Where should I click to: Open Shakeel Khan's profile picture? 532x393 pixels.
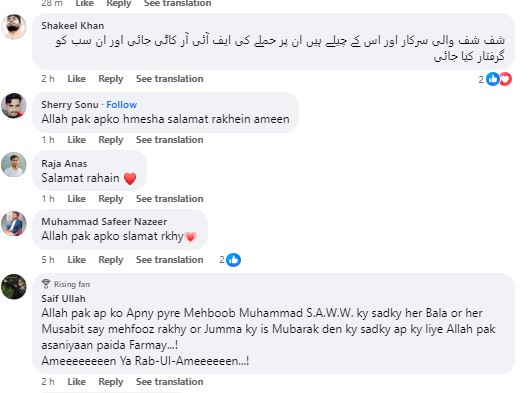(x=14, y=27)
